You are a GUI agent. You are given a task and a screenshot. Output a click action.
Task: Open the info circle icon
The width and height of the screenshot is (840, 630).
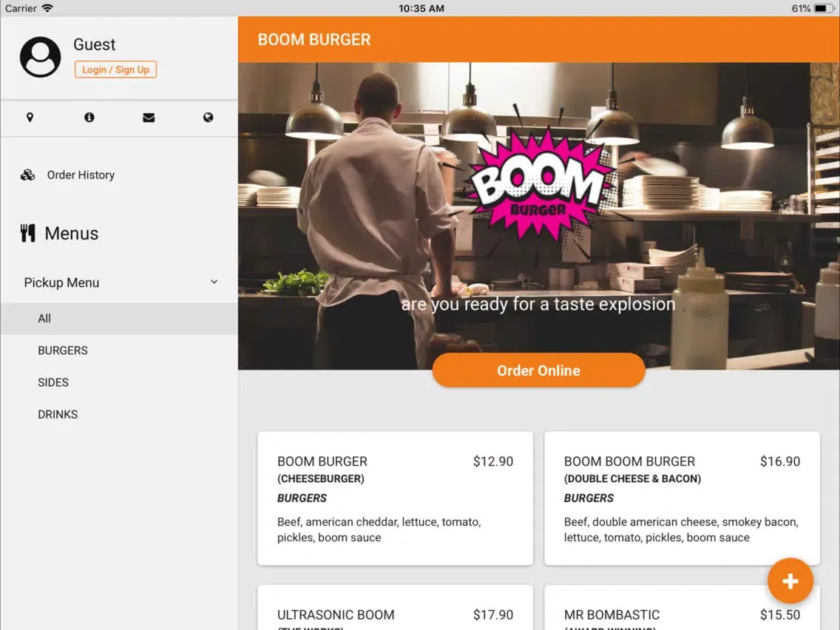(x=89, y=118)
